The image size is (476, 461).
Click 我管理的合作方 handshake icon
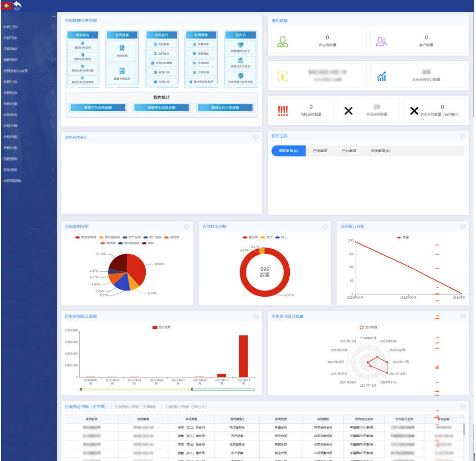coord(241,45)
